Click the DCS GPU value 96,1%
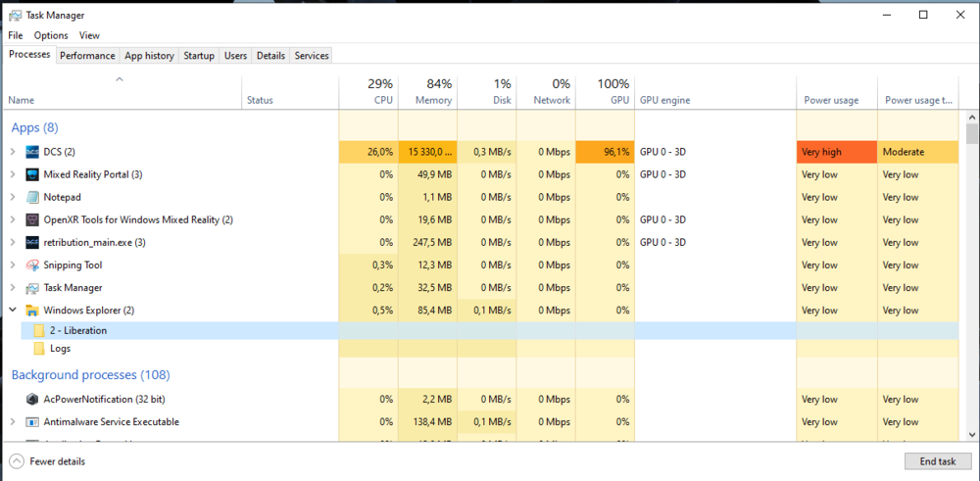 click(x=605, y=152)
